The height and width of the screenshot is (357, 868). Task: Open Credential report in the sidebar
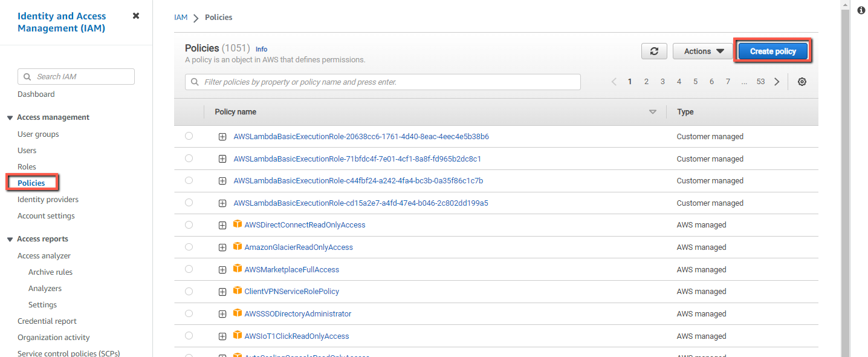click(47, 321)
